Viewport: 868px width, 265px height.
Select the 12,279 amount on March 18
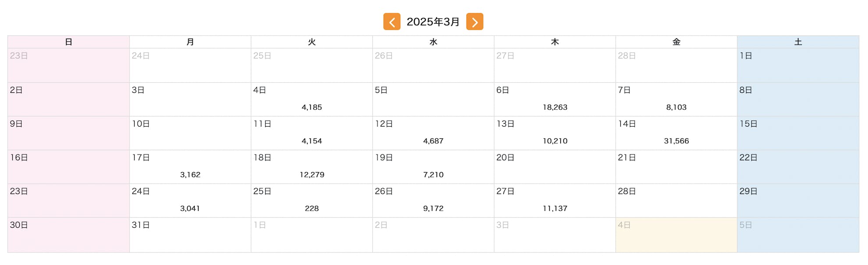click(312, 175)
